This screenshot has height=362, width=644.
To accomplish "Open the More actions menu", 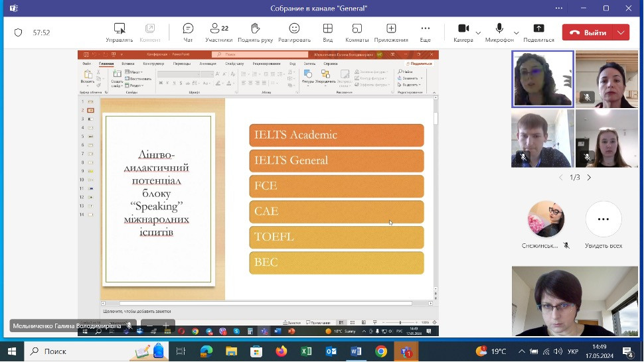I will (x=426, y=32).
